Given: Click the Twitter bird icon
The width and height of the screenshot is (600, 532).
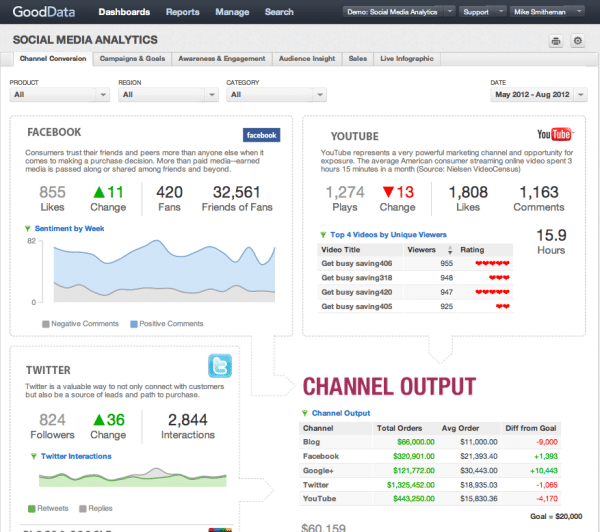Looking at the screenshot, I should click(x=220, y=365).
